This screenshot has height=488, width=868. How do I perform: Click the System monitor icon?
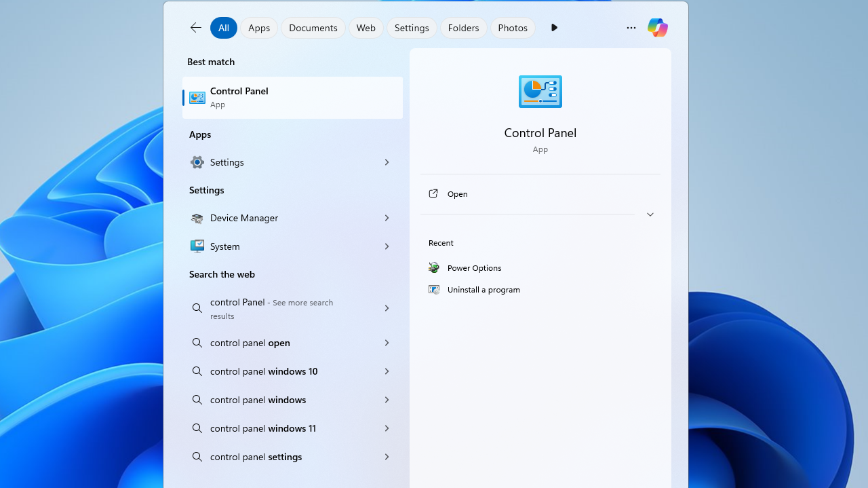197,246
